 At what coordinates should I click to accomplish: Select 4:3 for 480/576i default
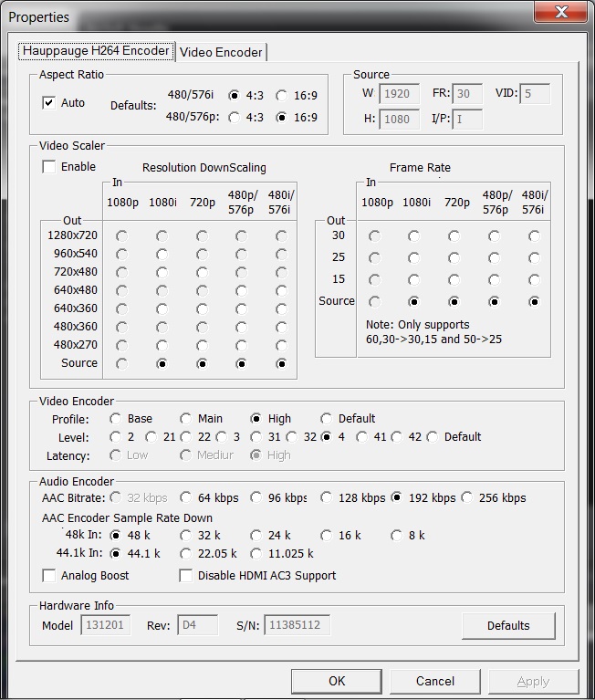click(234, 96)
